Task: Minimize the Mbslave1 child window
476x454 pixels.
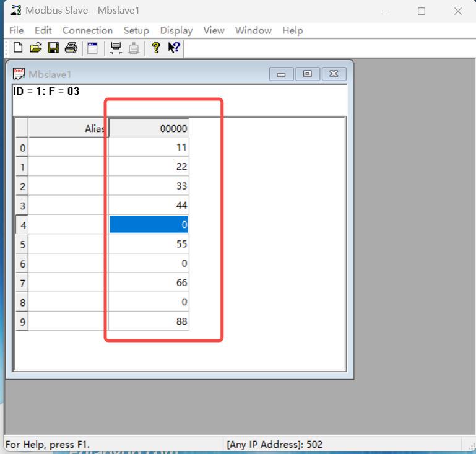Action: [282, 74]
